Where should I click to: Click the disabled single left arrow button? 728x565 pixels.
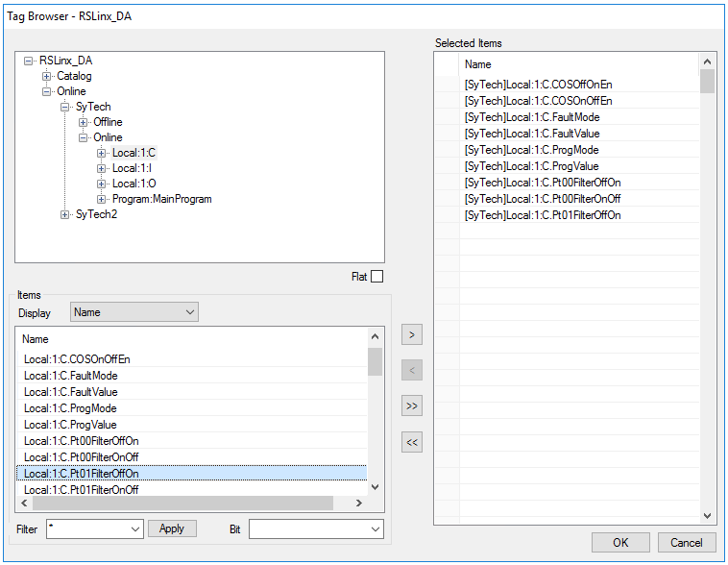(x=412, y=370)
